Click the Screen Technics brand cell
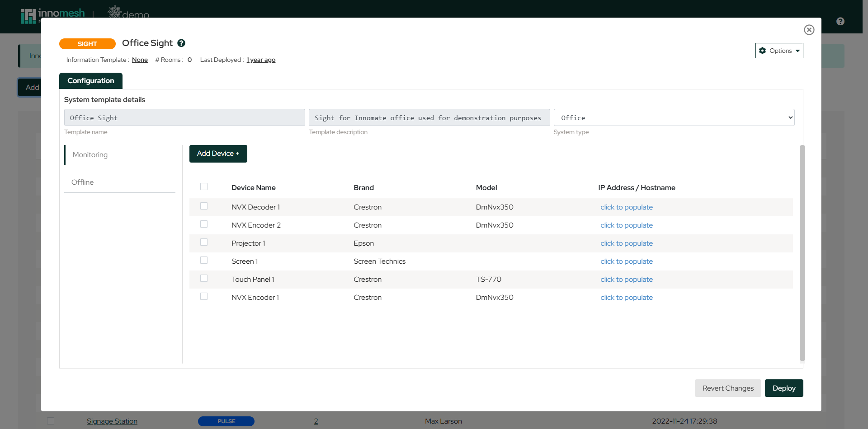 pyautogui.click(x=380, y=261)
